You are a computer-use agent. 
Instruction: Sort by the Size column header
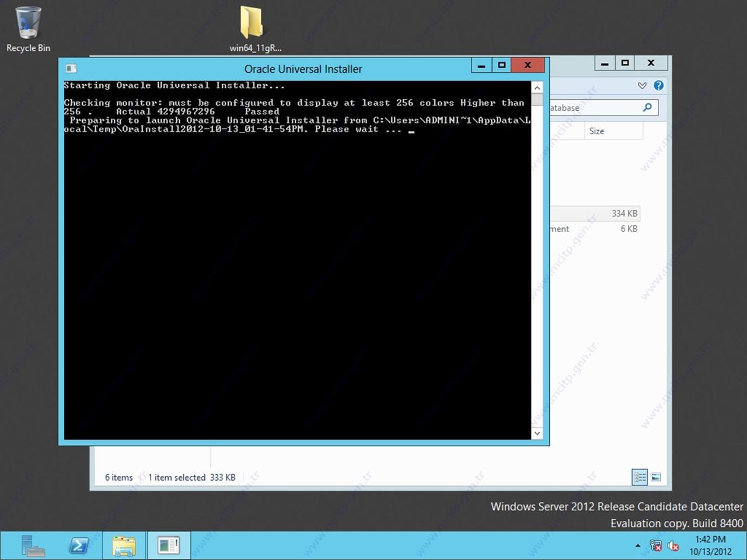pyautogui.click(x=613, y=131)
